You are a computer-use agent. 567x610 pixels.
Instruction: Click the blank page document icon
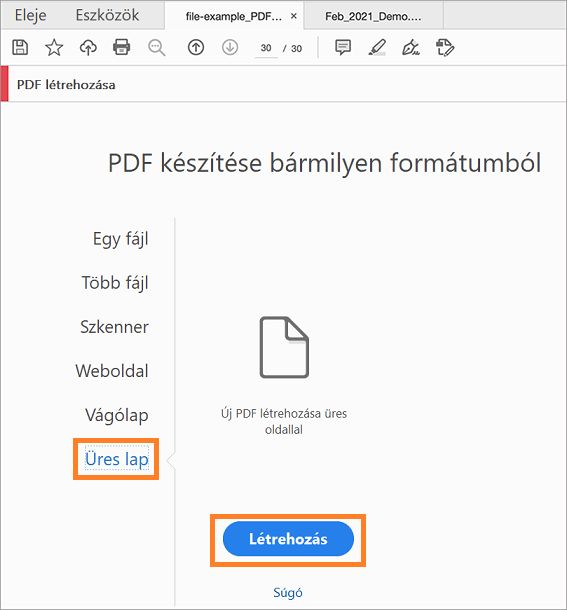pyautogui.click(x=284, y=347)
